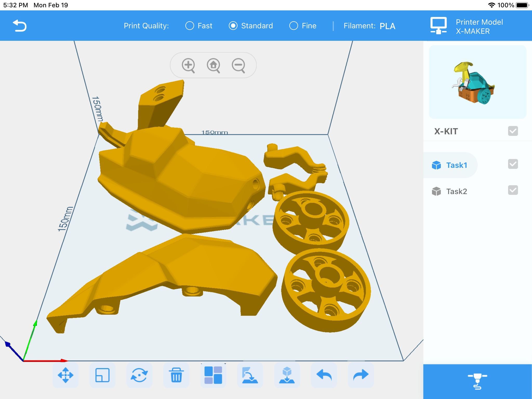Lay model flat on the plate
This screenshot has height=399, width=532.
[250, 375]
